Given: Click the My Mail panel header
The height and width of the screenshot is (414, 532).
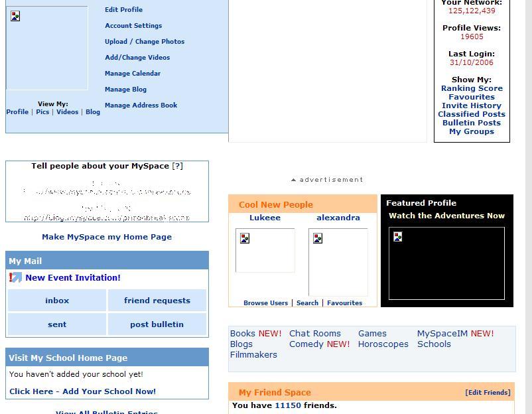Looking at the screenshot, I should pos(107,261).
